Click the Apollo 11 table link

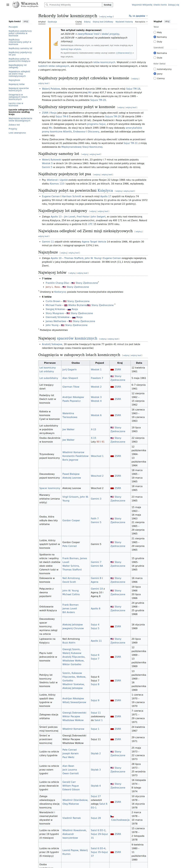click(96, 641)
